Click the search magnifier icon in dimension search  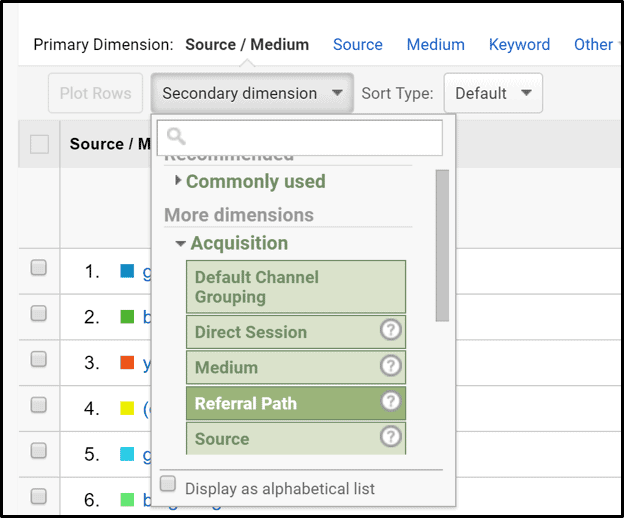(x=176, y=136)
